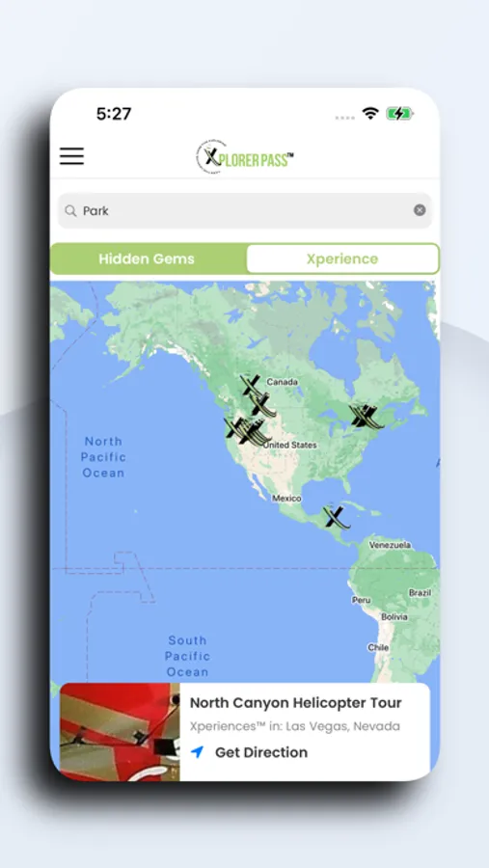Tap the X marker cluster by United States
The image size is (489, 868).
247,432
